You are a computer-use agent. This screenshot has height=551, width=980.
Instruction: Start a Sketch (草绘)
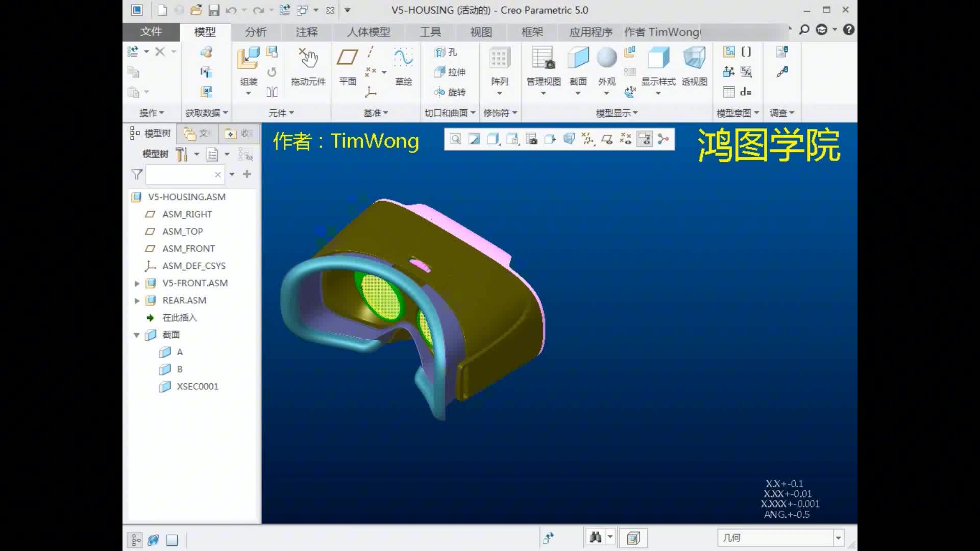[403, 66]
